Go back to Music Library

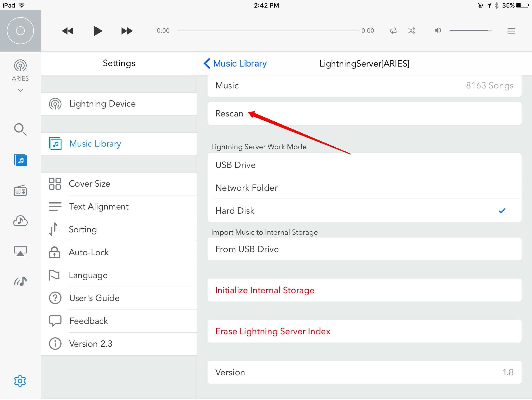pos(235,64)
